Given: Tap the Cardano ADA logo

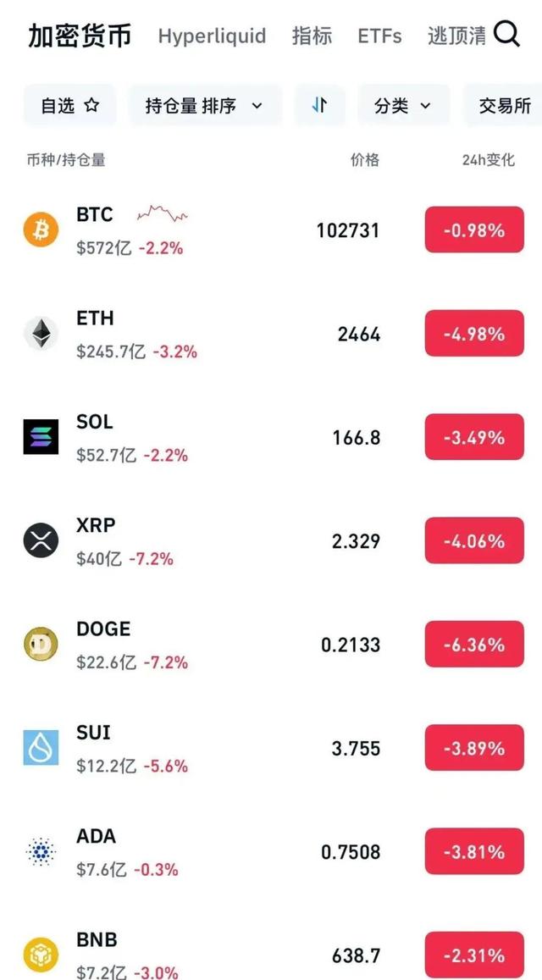Looking at the screenshot, I should point(41,852).
